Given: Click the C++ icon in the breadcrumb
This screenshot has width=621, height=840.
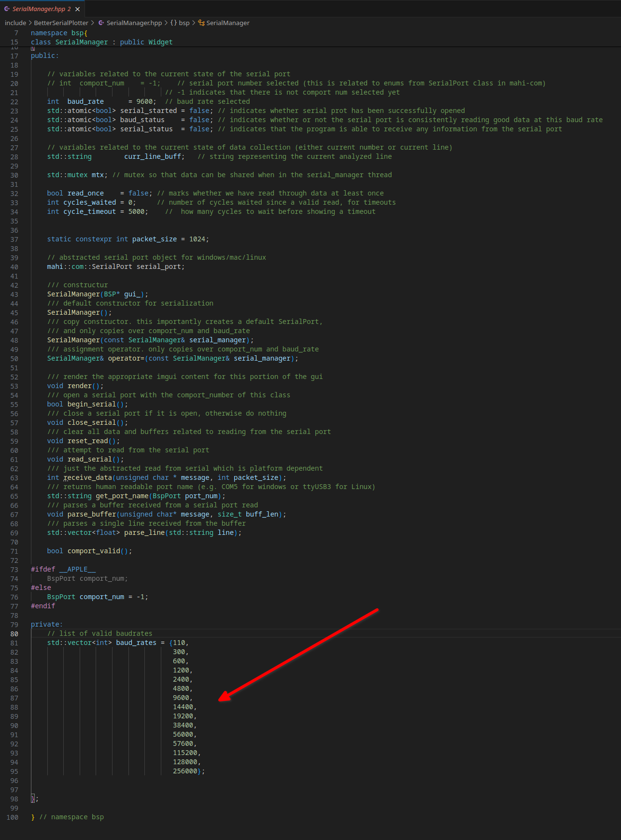Looking at the screenshot, I should pyautogui.click(x=101, y=23).
